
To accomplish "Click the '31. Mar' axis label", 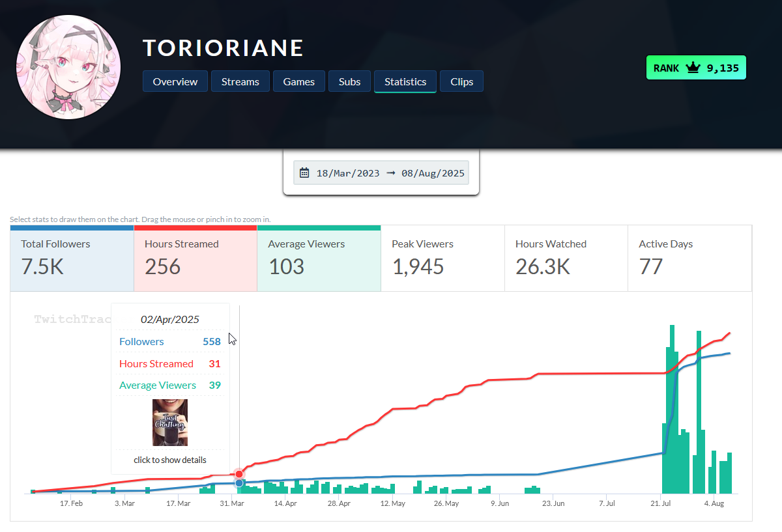I will 232,503.
